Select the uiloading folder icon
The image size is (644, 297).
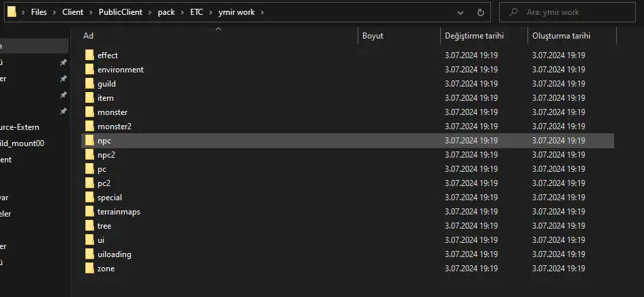(x=89, y=254)
